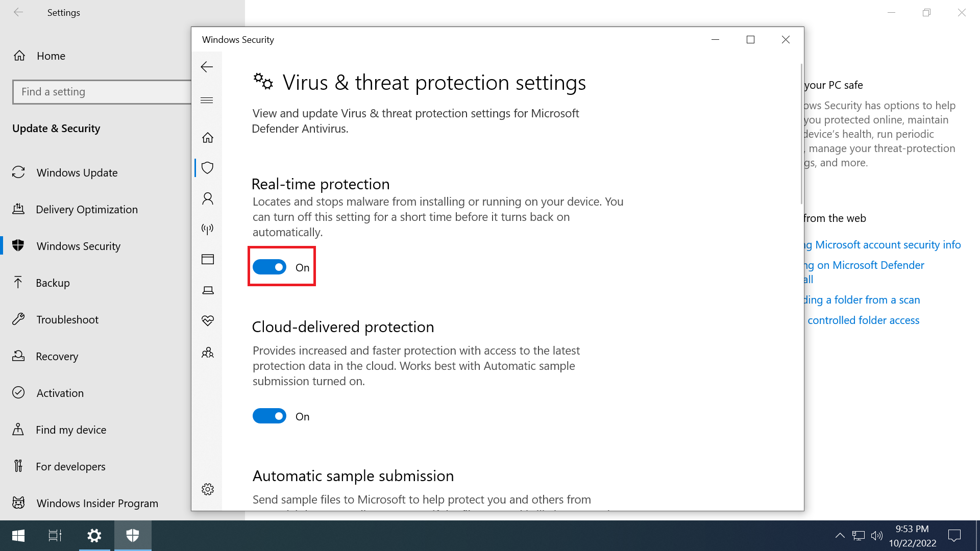980x551 pixels.
Task: Focus the Find a setting field
Action: point(102,92)
